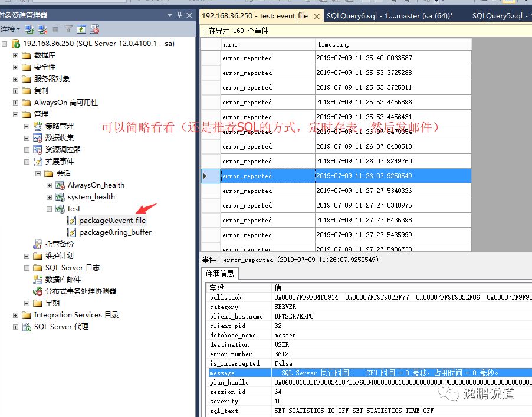Click the 策略管理 policy icon
The width and height of the screenshot is (532, 417).
[38, 126]
